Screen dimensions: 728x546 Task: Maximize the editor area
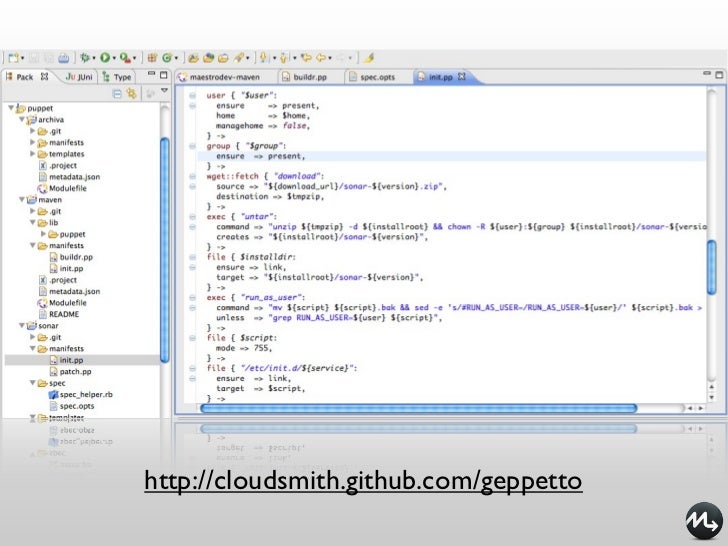(x=719, y=74)
